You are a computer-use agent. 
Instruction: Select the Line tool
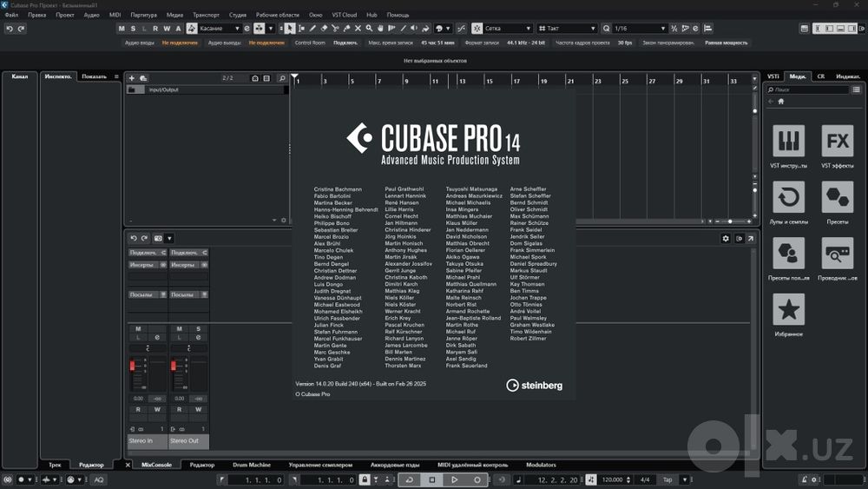403,29
